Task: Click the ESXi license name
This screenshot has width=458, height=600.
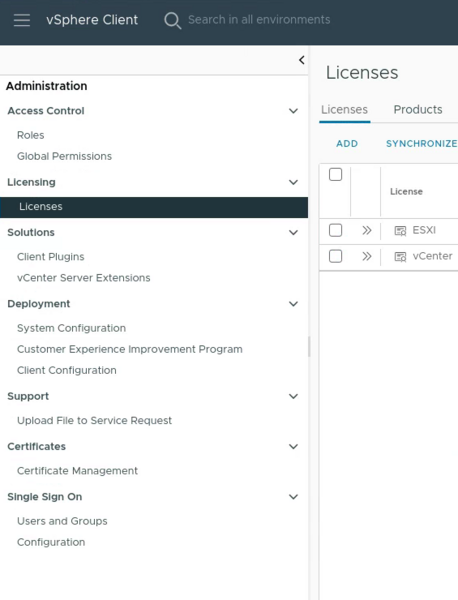Action: coord(424,230)
